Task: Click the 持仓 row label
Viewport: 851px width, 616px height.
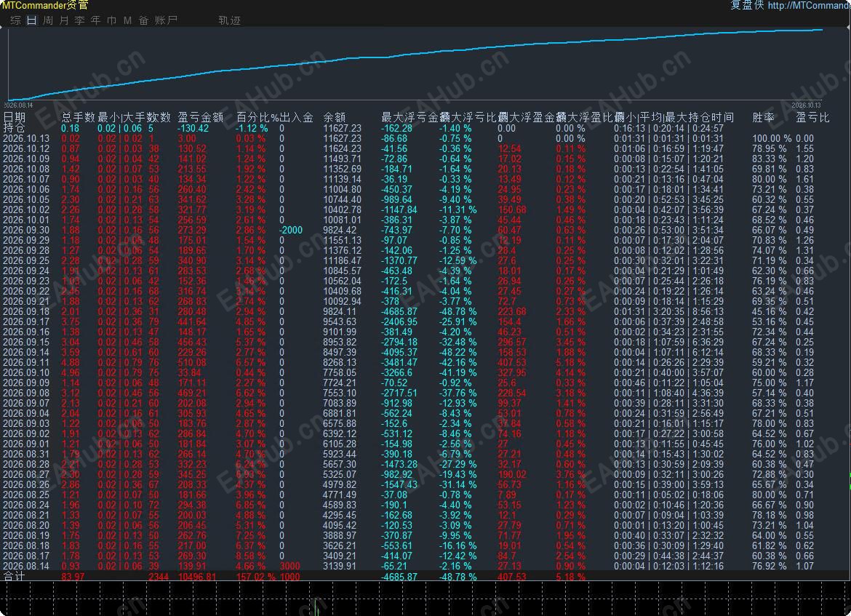Action: tap(14, 128)
